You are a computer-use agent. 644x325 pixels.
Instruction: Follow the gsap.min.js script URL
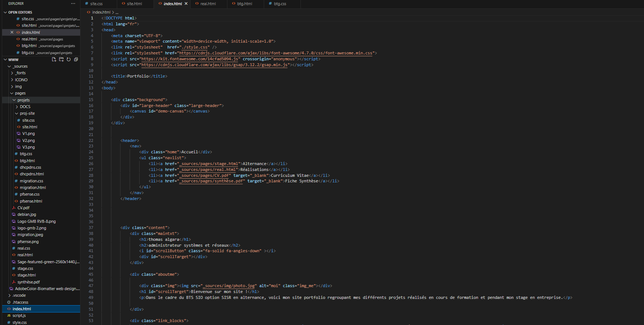(x=214, y=65)
